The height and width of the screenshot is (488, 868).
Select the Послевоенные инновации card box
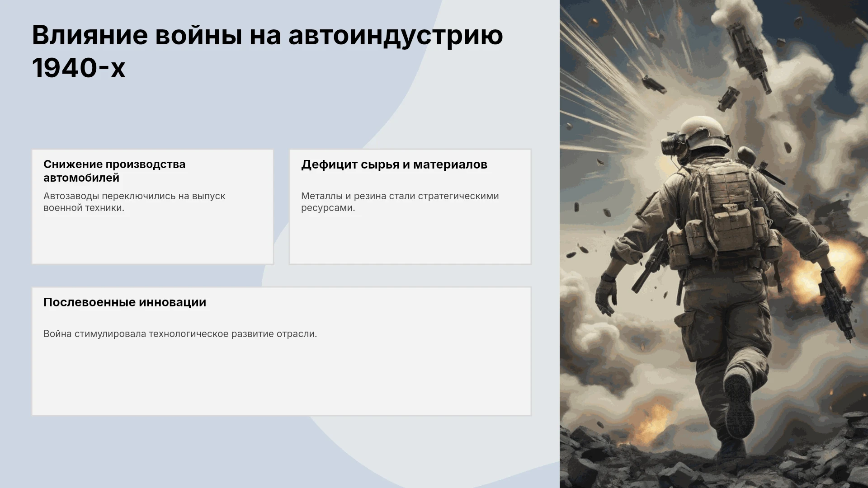point(282,352)
